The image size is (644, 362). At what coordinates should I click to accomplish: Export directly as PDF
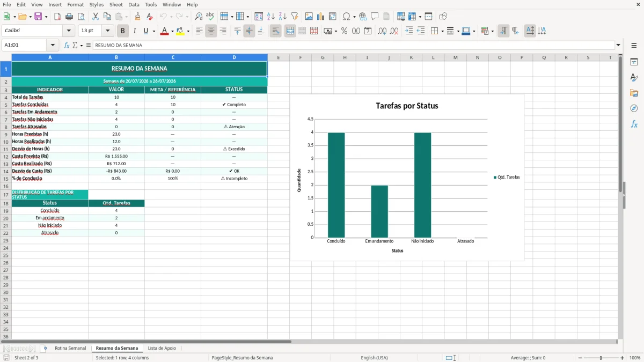[x=57, y=17]
